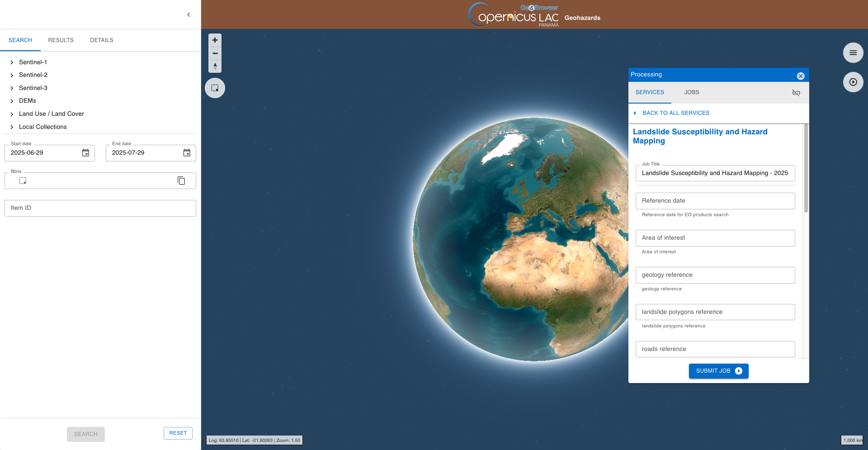Open End date calendar picker

point(187,153)
